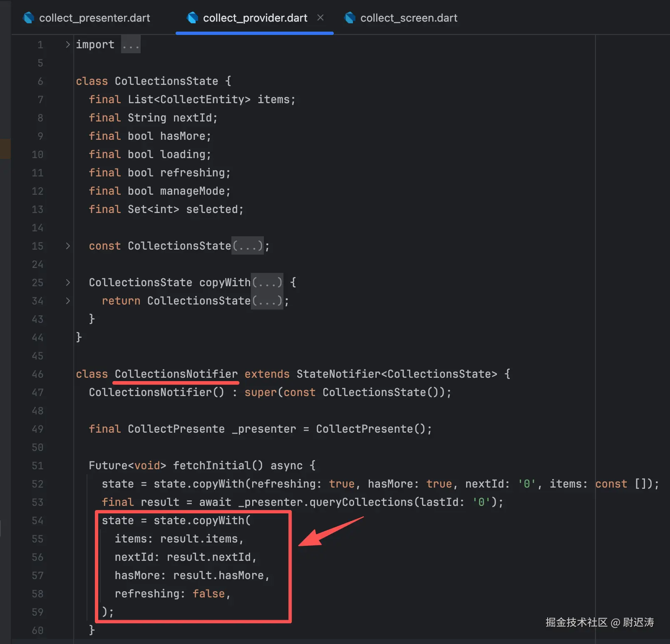The image size is (670, 644).
Task: Click line number 6 in the gutter
Action: (40, 81)
